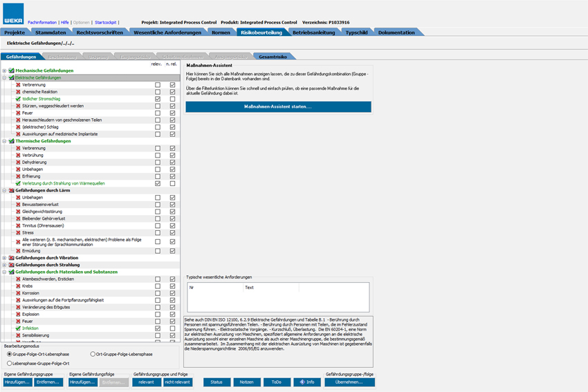Click green check icon beside Infektion
The width and height of the screenshot is (588, 392).
(19, 328)
